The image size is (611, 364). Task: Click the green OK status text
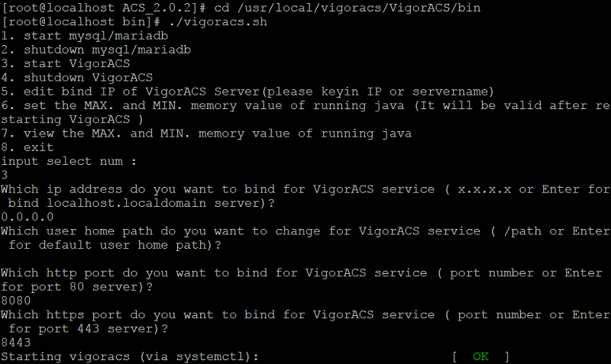(x=480, y=356)
